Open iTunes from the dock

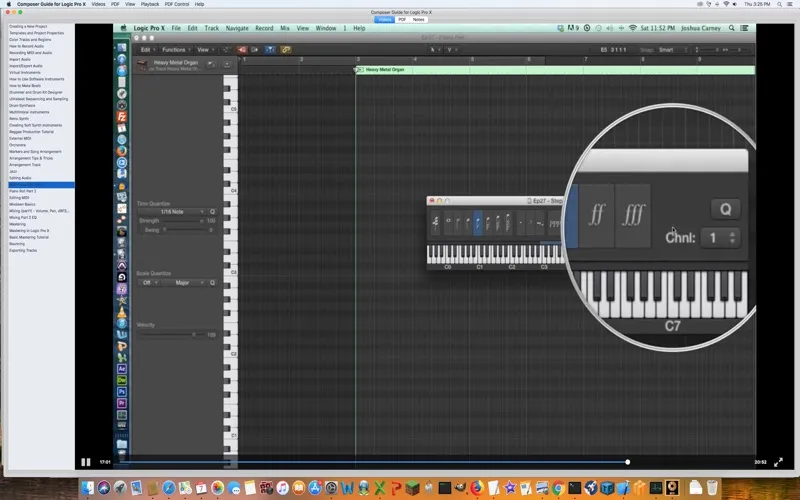tap(282, 488)
